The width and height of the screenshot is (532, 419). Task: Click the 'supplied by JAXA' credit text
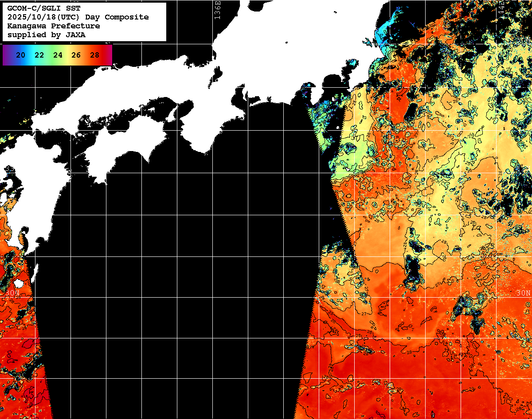tap(46, 35)
